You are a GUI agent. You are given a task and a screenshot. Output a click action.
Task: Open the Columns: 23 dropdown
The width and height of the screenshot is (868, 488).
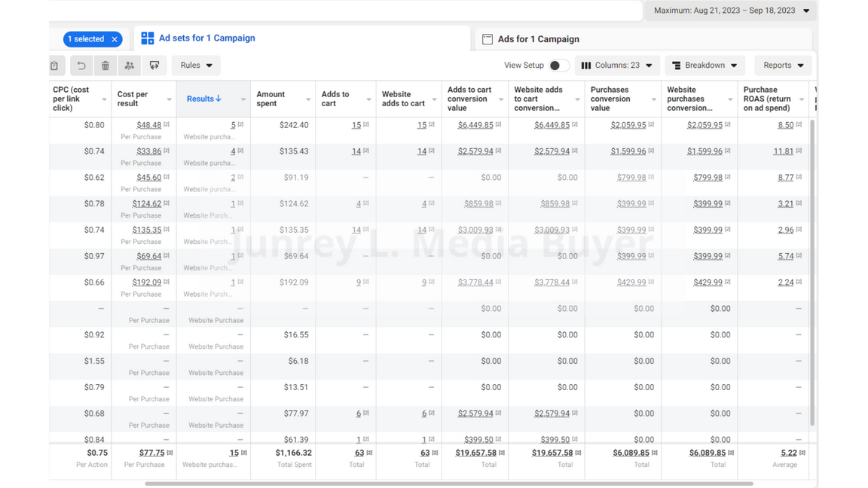pyautogui.click(x=617, y=66)
